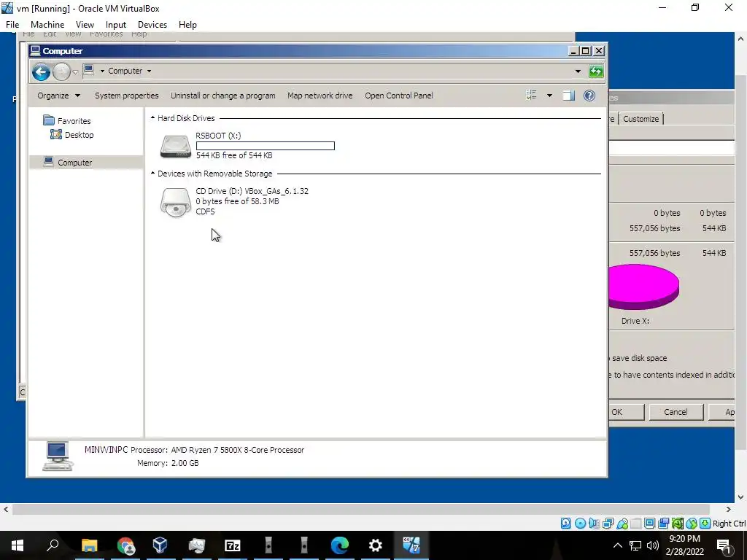
Task: Click the green CPU indicator in VirtualBox status bar
Action: coord(678,524)
